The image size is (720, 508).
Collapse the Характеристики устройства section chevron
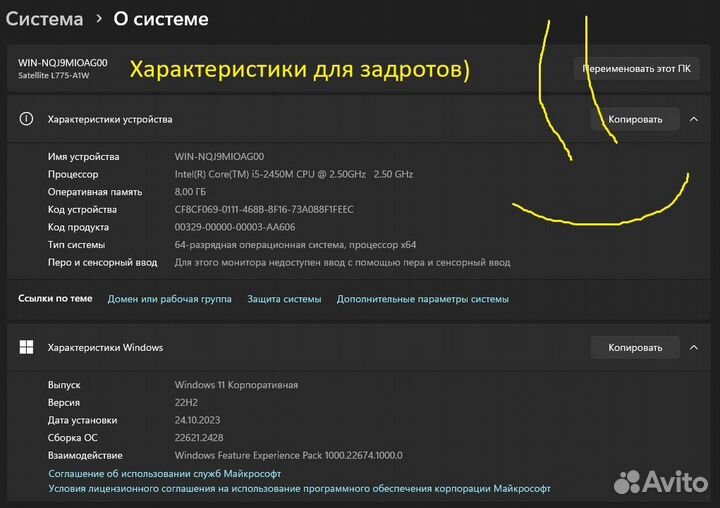coord(694,119)
